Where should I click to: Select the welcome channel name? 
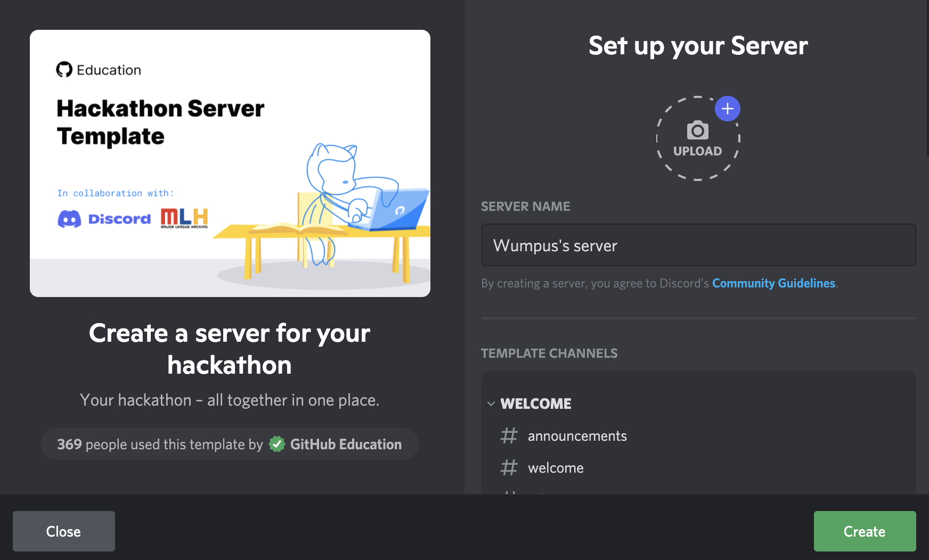point(556,468)
